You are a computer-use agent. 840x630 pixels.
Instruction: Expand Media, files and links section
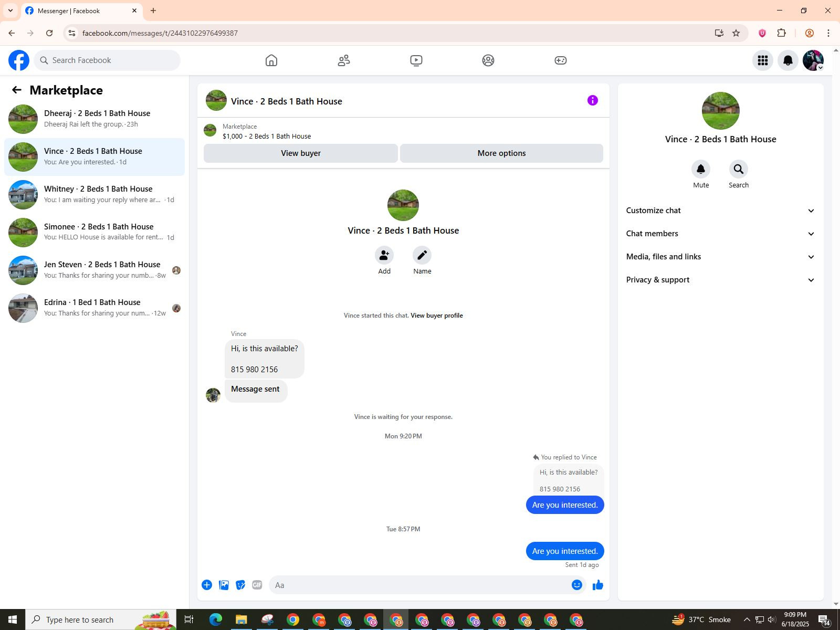720,257
